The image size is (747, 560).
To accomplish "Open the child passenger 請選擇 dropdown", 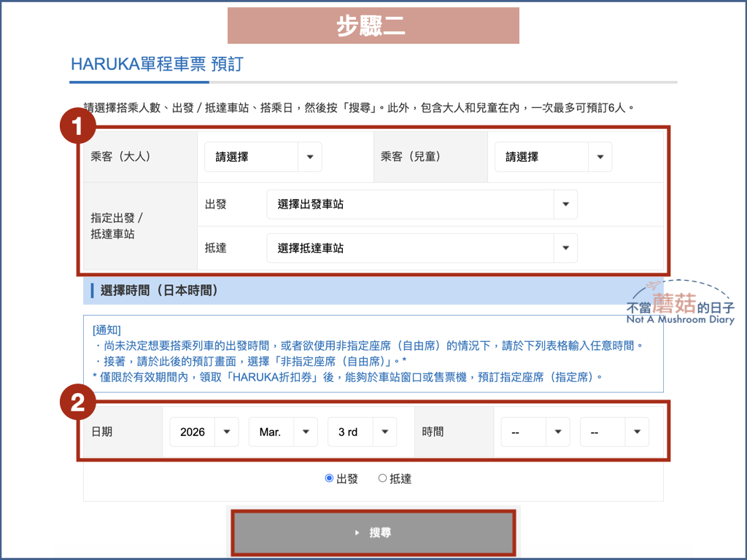I will 553,157.
